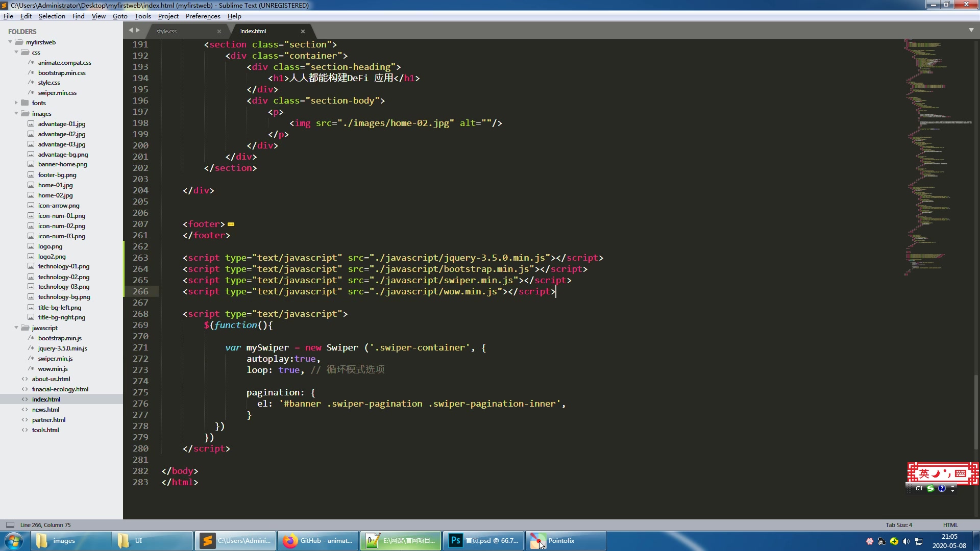
Task: Open the Goto menu
Action: (x=119, y=16)
